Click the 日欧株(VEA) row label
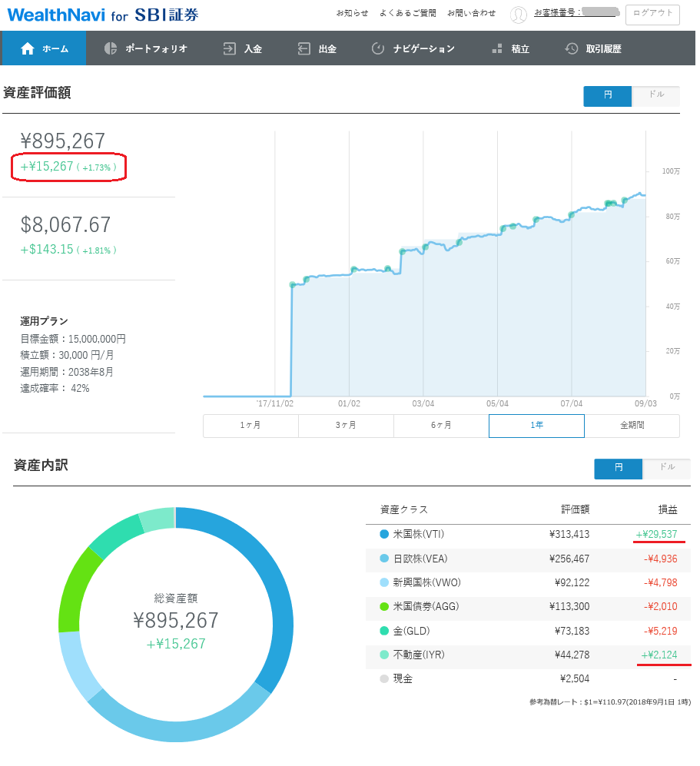Viewport: 700px width, 766px height. (420, 559)
